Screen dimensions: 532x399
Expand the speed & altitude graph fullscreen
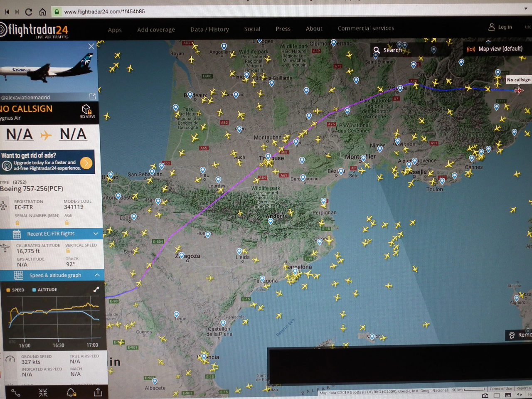(96, 289)
